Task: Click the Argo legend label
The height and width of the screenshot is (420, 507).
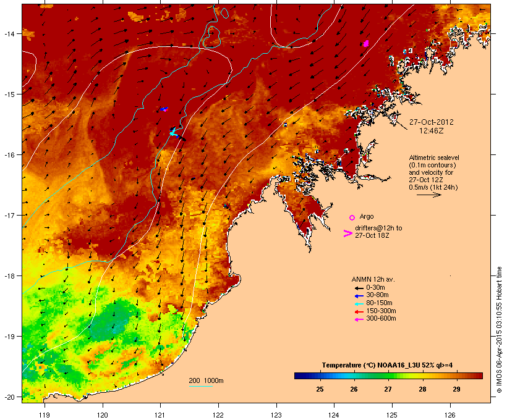Action: pos(367,216)
